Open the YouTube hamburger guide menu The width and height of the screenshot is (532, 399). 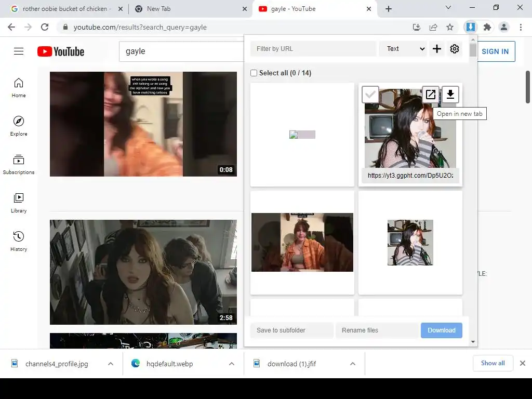(x=19, y=51)
